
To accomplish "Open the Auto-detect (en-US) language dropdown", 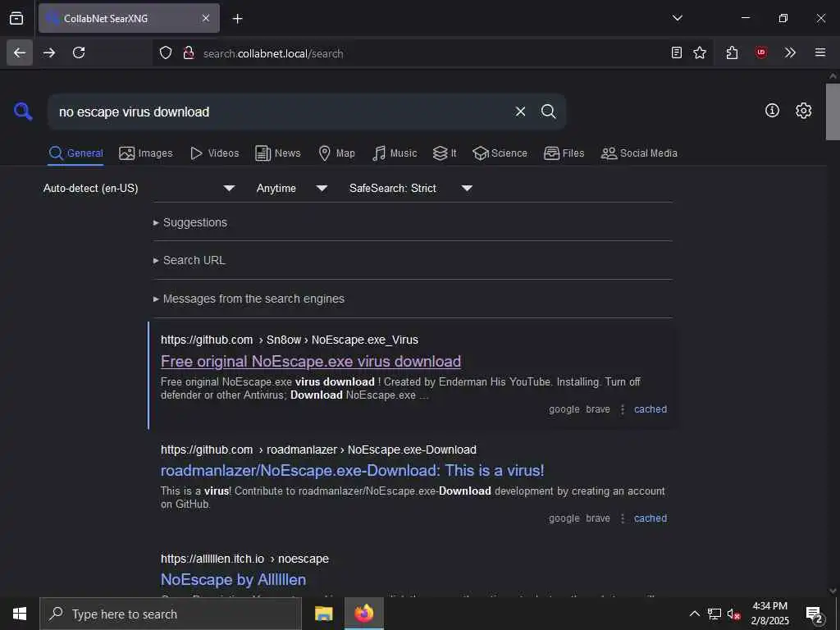I will [139, 188].
